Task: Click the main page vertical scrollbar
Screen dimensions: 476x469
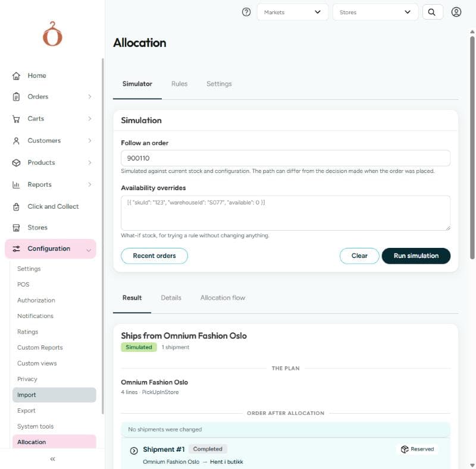Action: pos(472,148)
